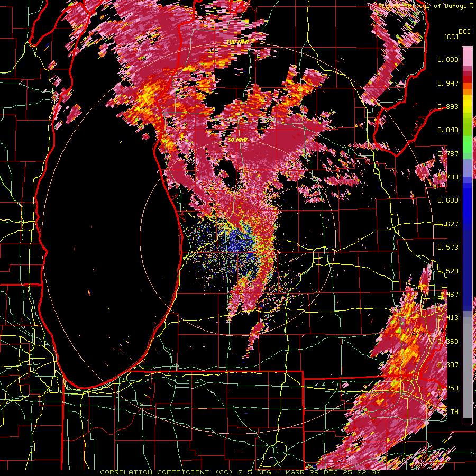Viewport: 476px width, 476px height.
Task: Click the 0.627 legend value
Action: 448,224
